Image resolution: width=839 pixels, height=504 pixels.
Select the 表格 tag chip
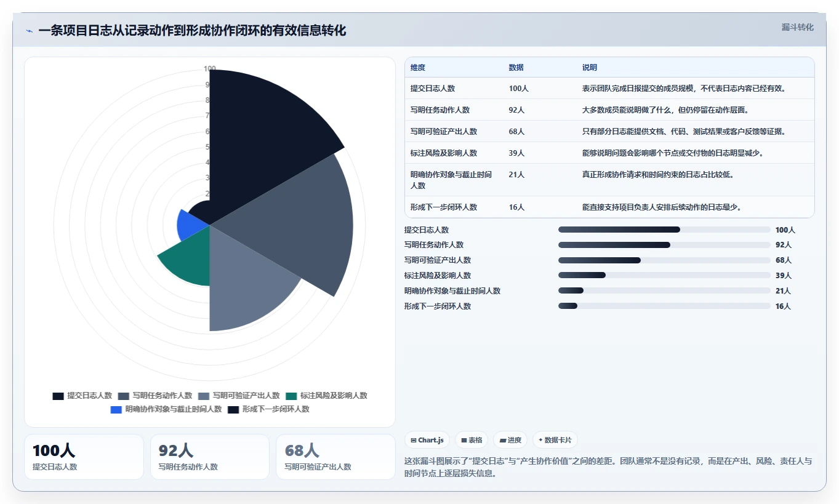pyautogui.click(x=472, y=440)
